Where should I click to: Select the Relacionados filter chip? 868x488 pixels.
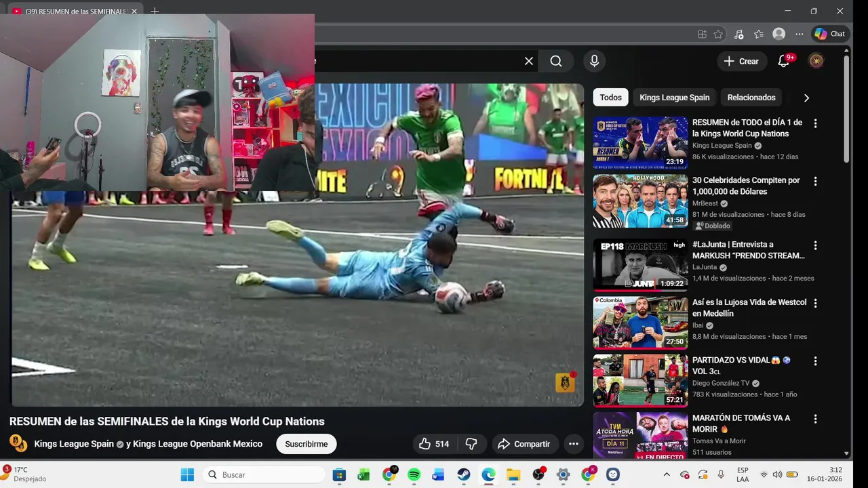point(751,98)
